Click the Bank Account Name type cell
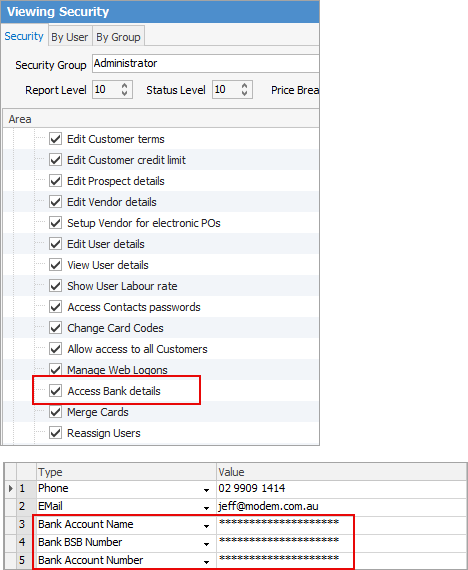468x570 pixels. click(126, 525)
